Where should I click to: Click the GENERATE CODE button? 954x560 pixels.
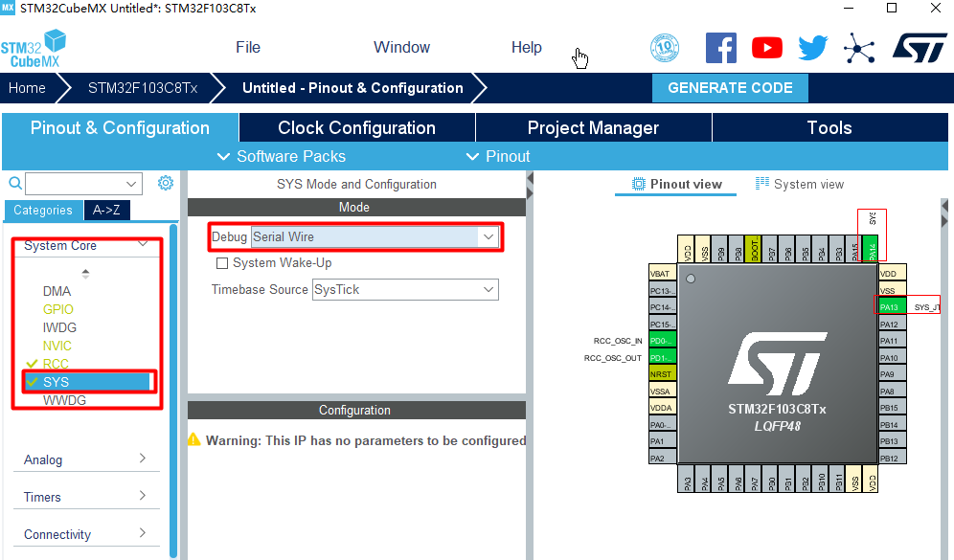730,88
